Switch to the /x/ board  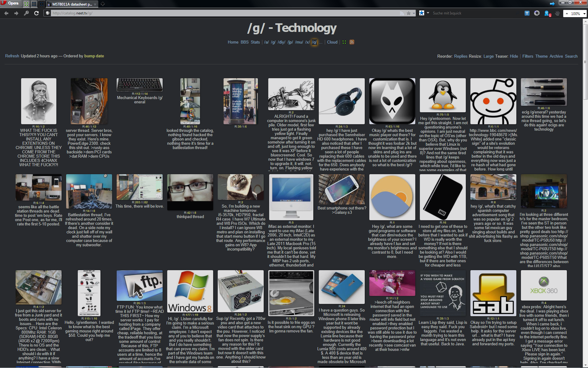click(x=307, y=42)
